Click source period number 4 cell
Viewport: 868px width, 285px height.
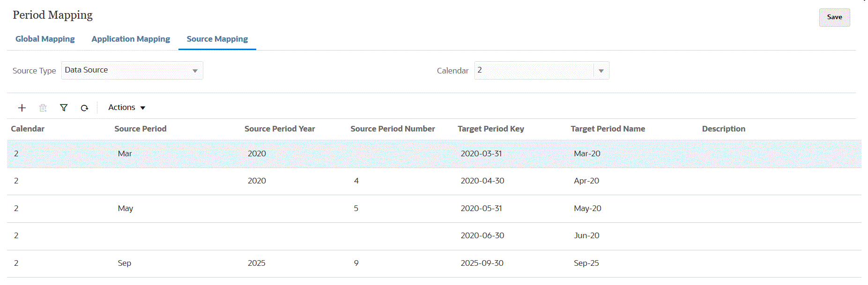point(356,181)
